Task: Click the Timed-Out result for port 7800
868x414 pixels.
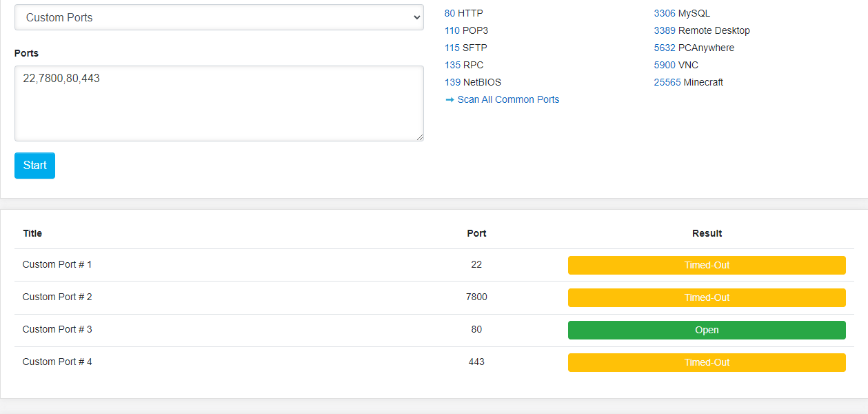Action: (707, 297)
